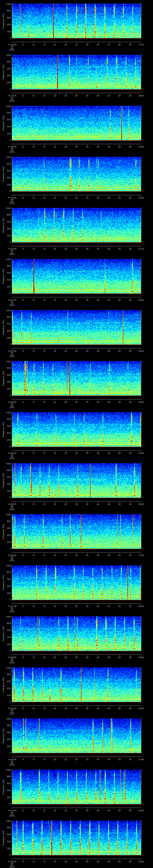Select the spectrogram panel starting at 14:20:00

(76, 225)
